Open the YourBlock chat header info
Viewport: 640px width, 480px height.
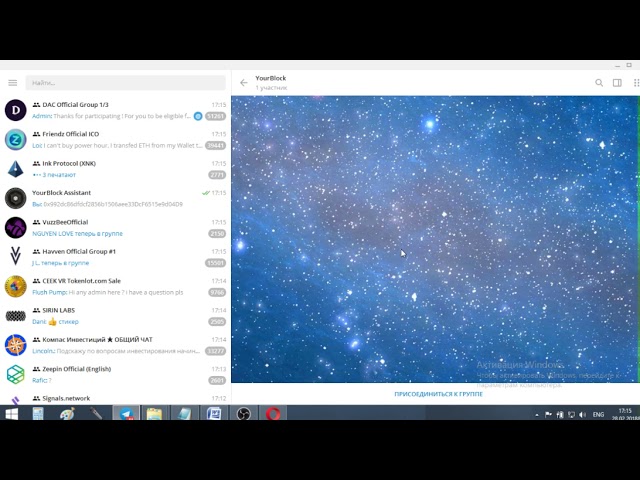pyautogui.click(x=271, y=82)
